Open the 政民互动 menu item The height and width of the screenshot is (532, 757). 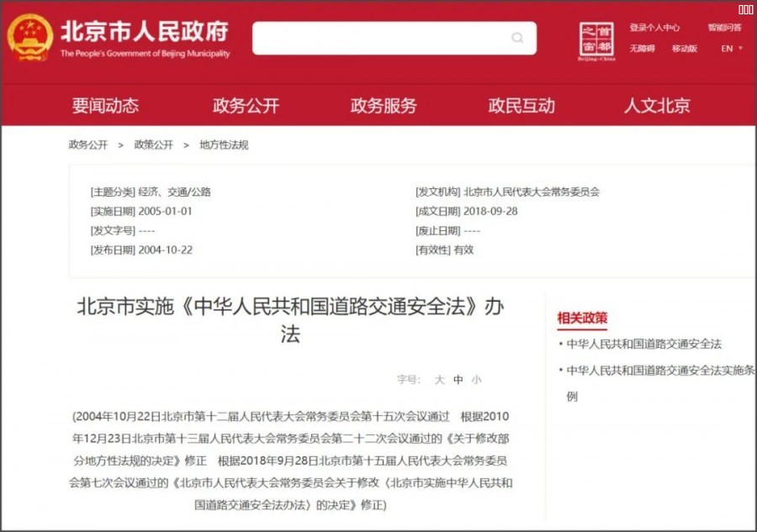pos(521,106)
